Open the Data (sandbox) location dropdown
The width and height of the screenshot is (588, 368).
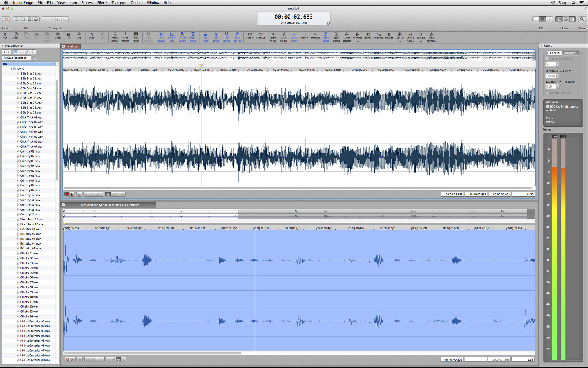[x=17, y=58]
